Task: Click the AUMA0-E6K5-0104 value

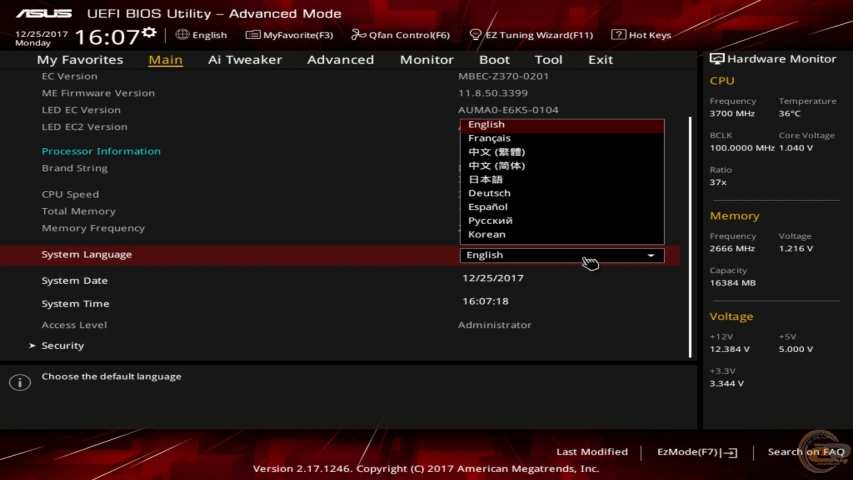Action: (x=508, y=110)
